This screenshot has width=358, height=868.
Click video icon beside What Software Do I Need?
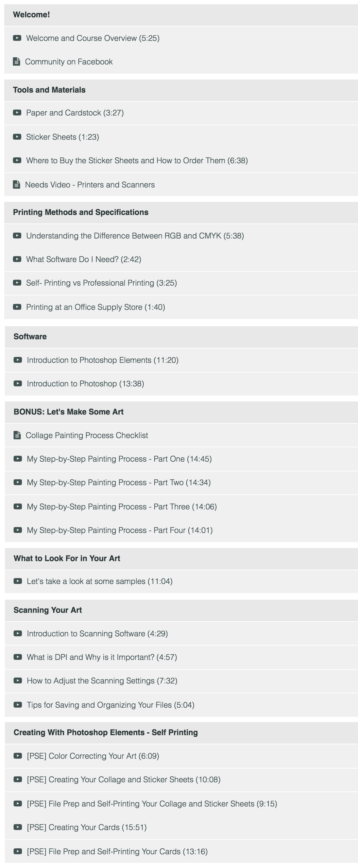pos(17,259)
